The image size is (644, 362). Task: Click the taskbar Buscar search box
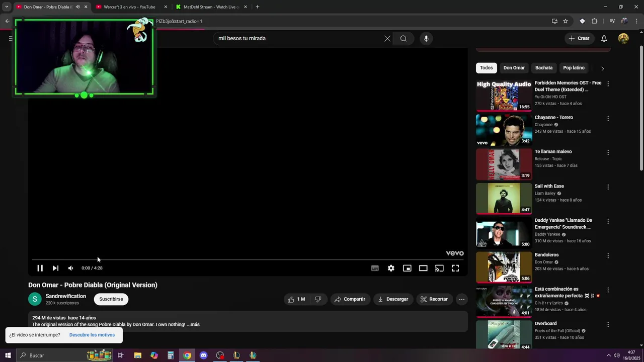coord(64,355)
